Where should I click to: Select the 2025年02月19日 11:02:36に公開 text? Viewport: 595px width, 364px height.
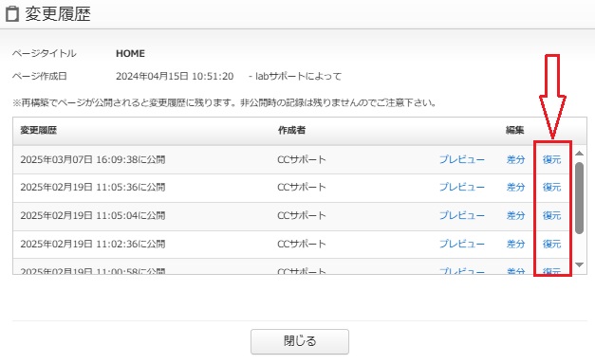point(93,244)
